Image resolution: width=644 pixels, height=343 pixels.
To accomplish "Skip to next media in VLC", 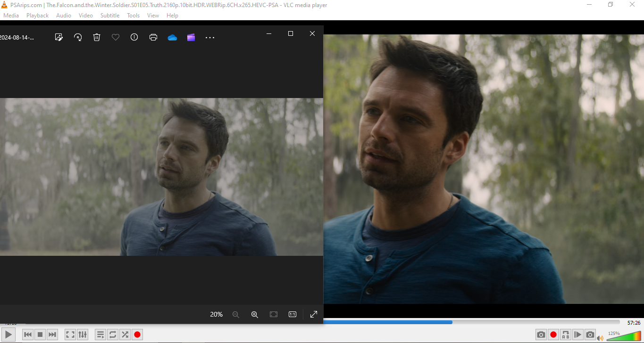I will tap(52, 335).
